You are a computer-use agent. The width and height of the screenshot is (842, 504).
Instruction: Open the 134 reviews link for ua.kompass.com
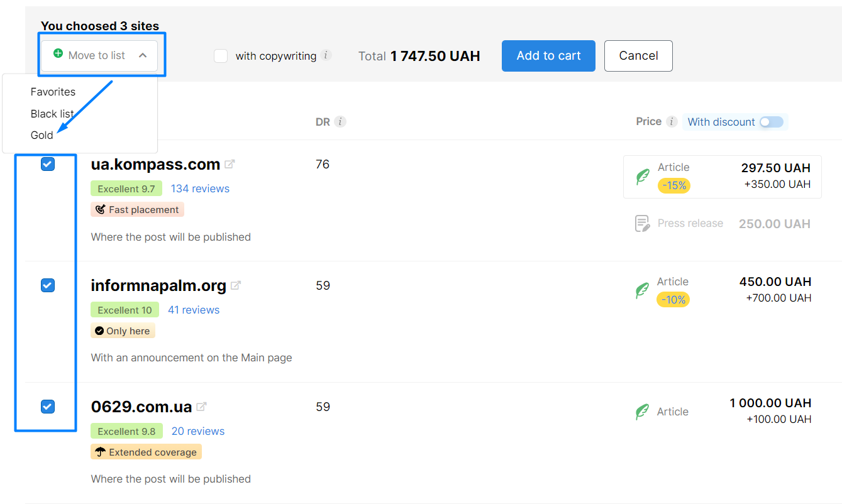pyautogui.click(x=199, y=189)
